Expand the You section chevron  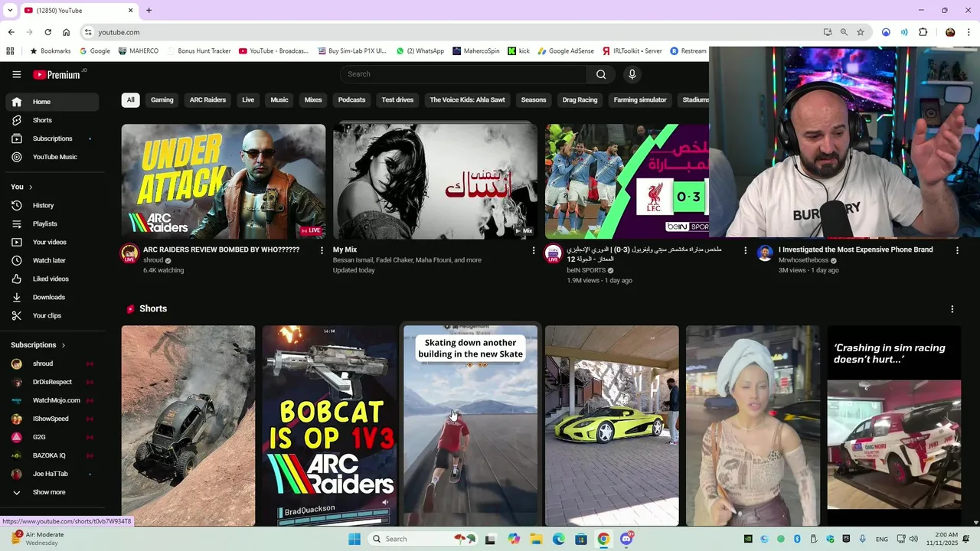[31, 187]
